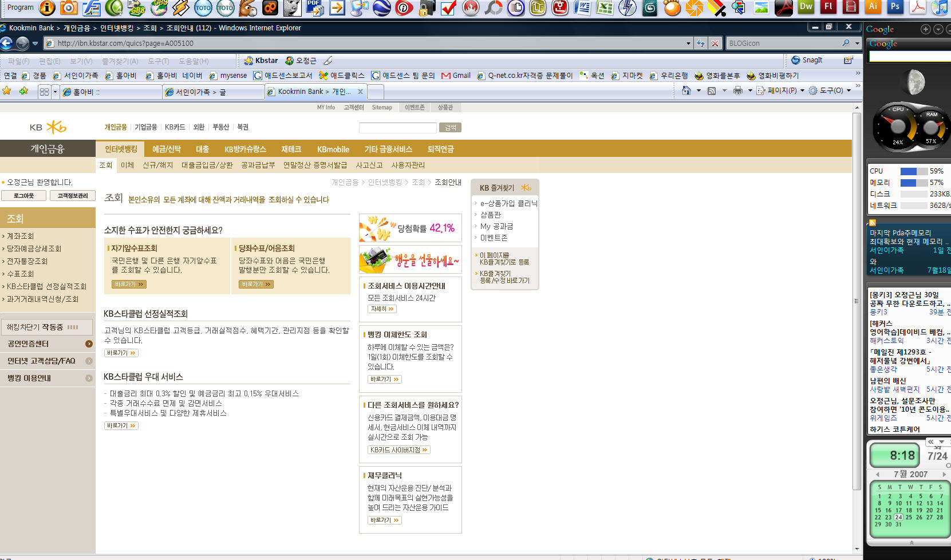
Task: Click the page vertical scrollbar
Action: [x=857, y=301]
